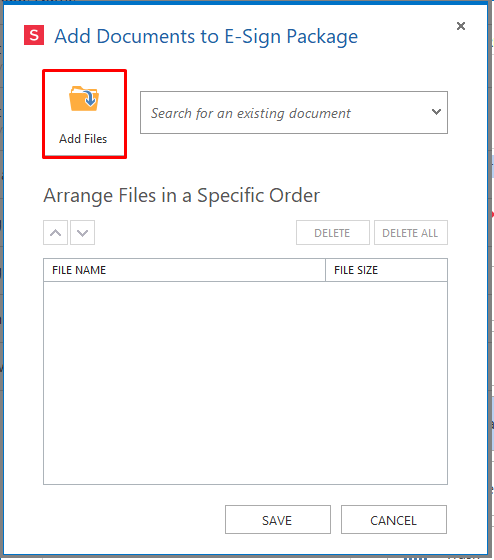The width and height of the screenshot is (494, 560).
Task: Click the Add Documents to E-Sign Package title
Action: point(206,36)
